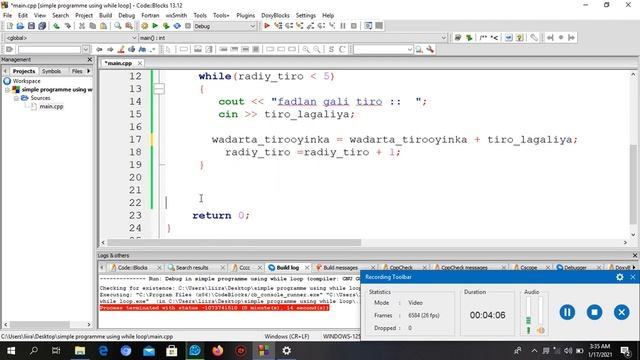
Task: Copy selection using toolbar icon
Action: coord(93,26)
